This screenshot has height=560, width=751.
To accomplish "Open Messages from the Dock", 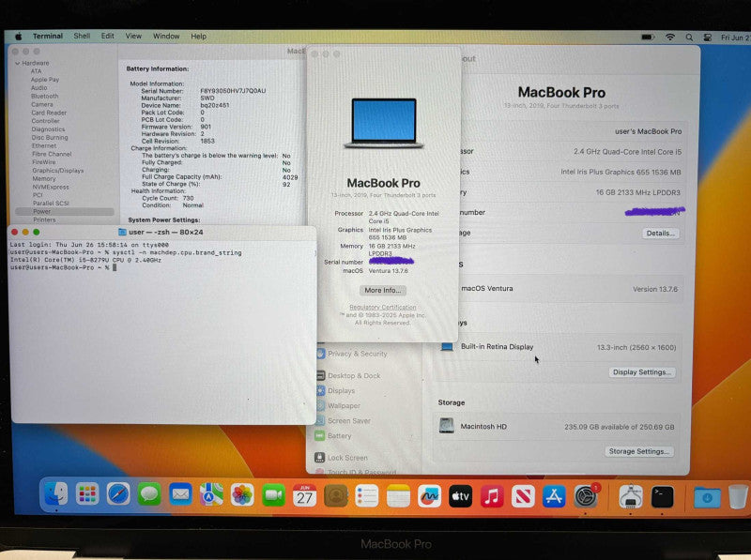I will pyautogui.click(x=149, y=495).
